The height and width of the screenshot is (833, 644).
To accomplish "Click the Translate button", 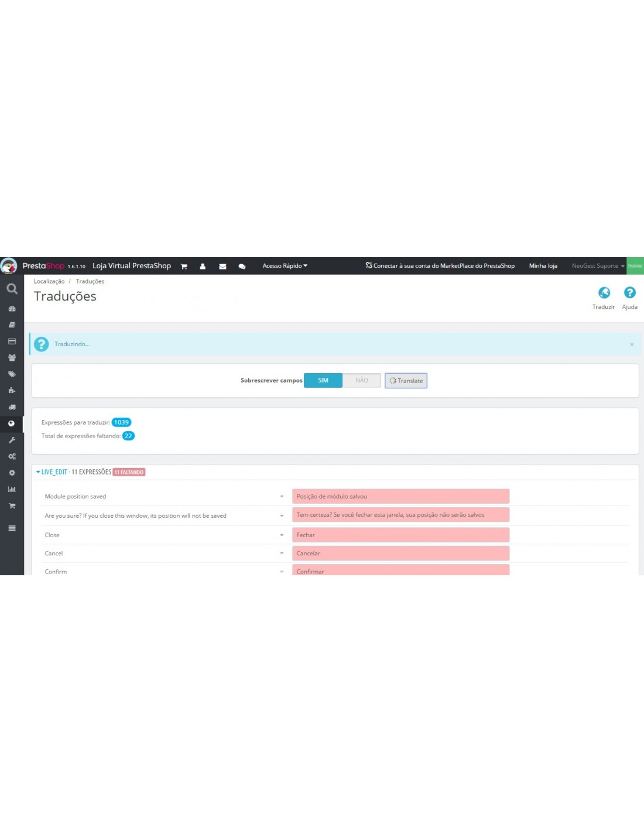I will (x=406, y=381).
